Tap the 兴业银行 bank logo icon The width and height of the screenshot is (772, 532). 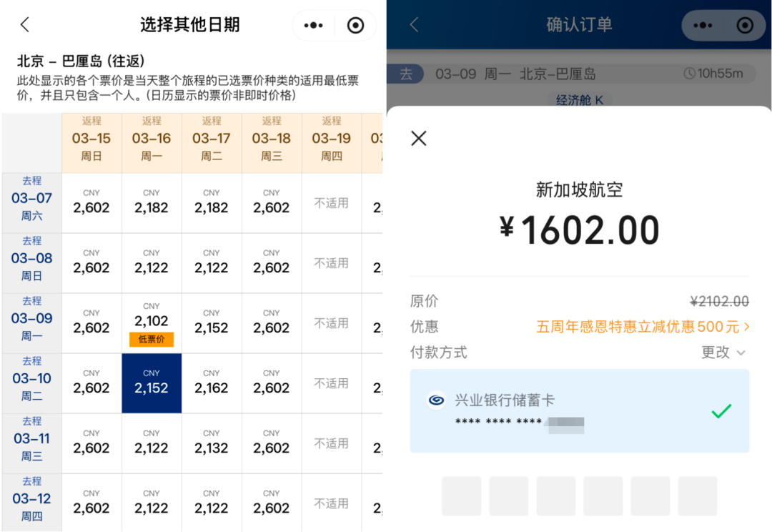(436, 400)
